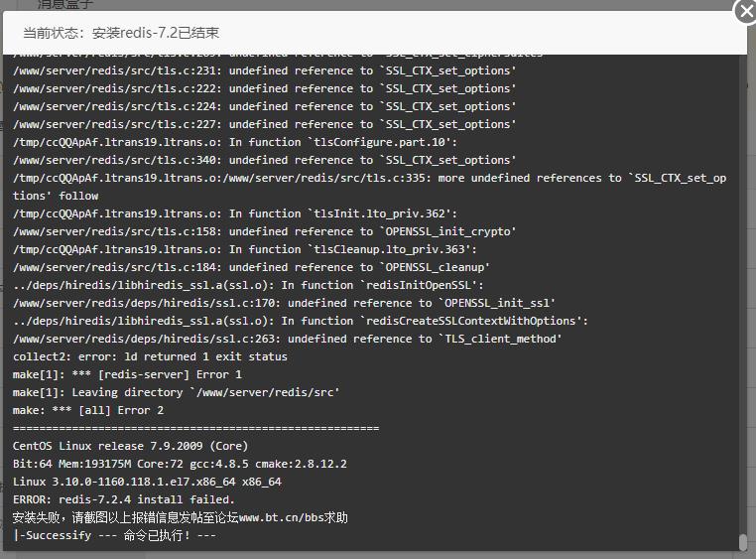Close the redis install log dialog
Image resolution: width=756 pixels, height=559 pixels.
745,11
